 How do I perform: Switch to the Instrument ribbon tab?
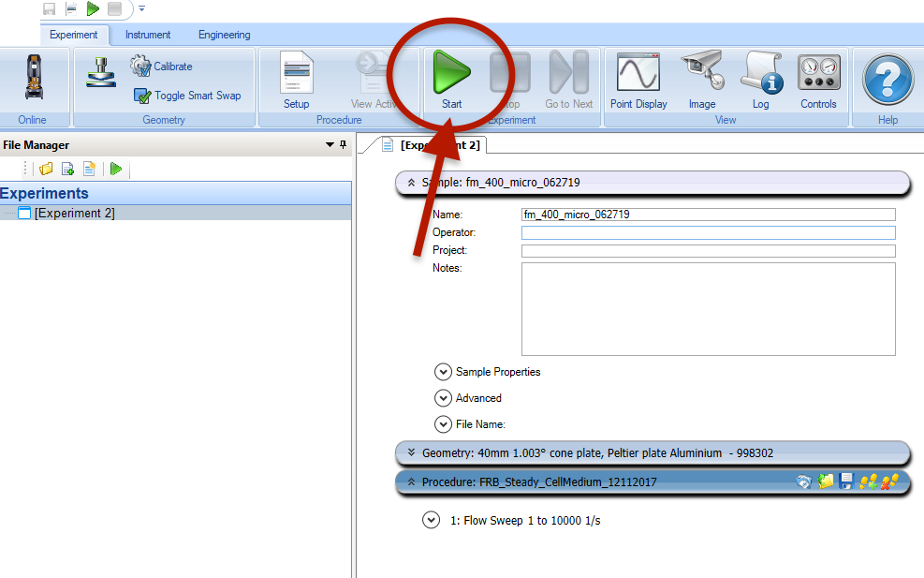(x=148, y=35)
